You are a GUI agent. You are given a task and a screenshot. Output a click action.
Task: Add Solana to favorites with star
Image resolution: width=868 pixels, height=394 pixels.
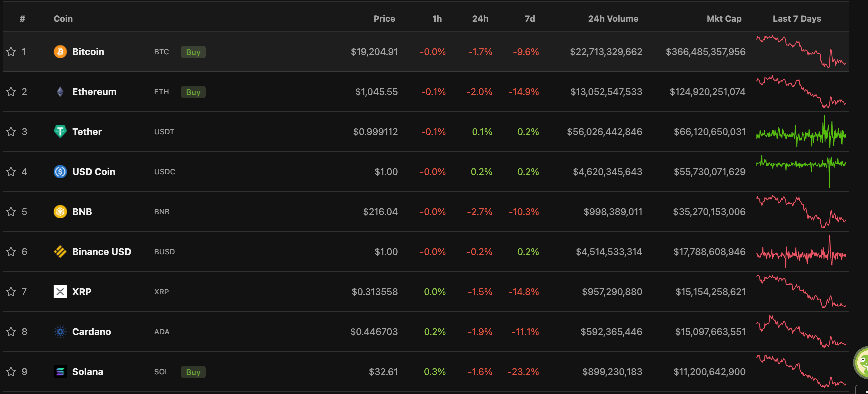(x=11, y=372)
